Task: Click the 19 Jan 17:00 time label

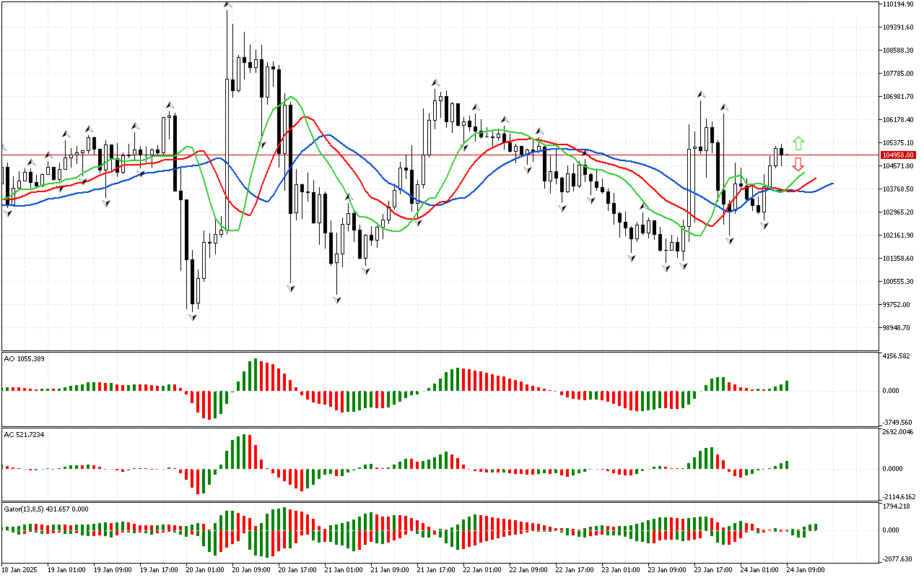Action: tap(158, 570)
